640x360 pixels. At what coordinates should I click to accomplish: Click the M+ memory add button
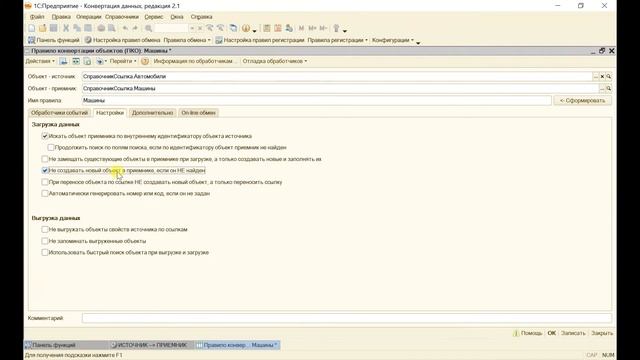(x=312, y=28)
